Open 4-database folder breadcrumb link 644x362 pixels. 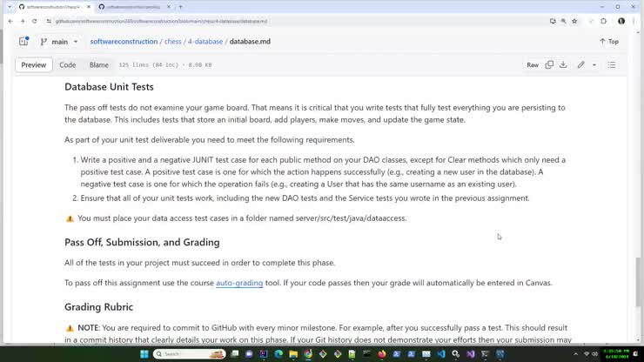pyautogui.click(x=205, y=42)
